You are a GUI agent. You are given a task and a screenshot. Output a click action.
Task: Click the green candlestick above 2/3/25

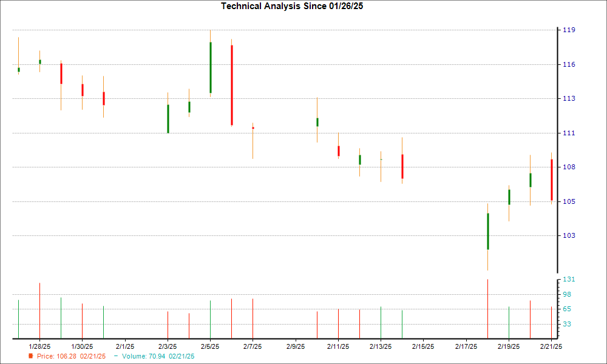[x=168, y=118]
